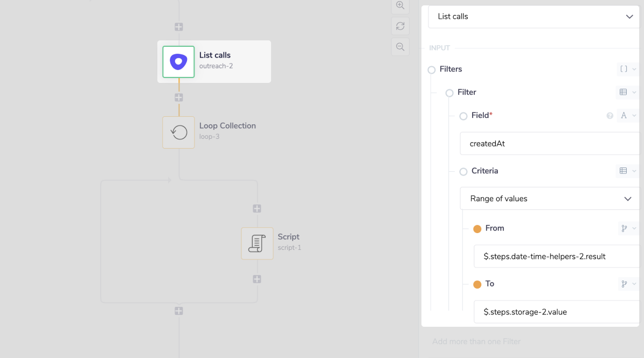Select the Script step icon
This screenshot has width=644, height=358.
[257, 243]
